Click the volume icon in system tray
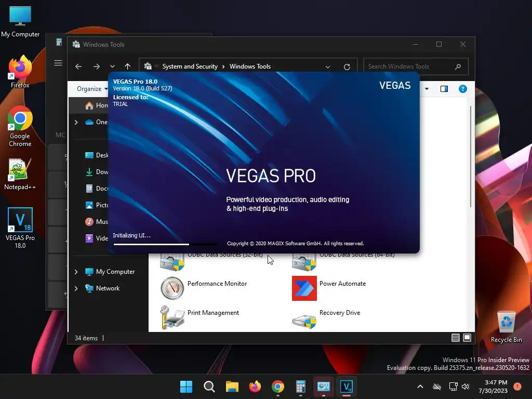532x399 pixels. tap(465, 387)
